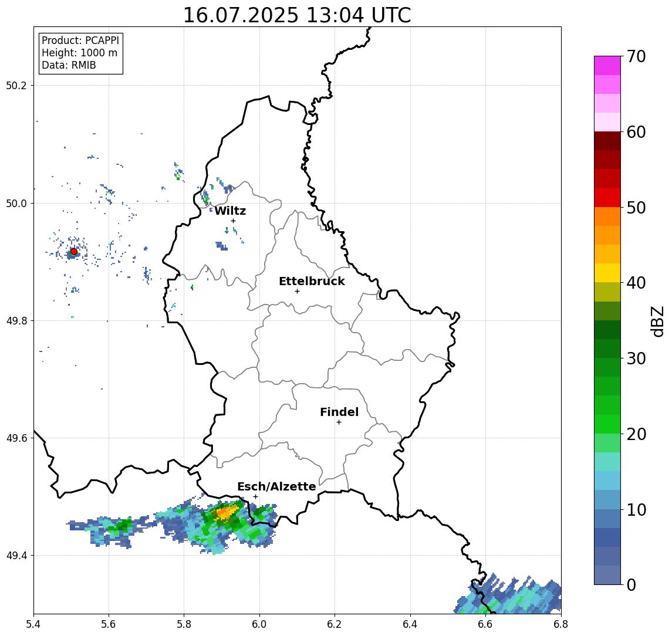Viewport: 672px width, 636px height.
Task: Click the latitude label 49.8
Action: point(16,320)
